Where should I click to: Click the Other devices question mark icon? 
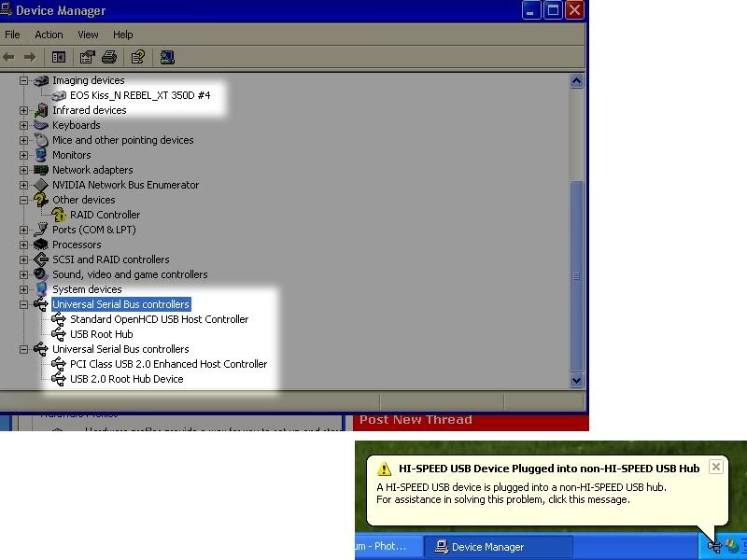point(41,200)
